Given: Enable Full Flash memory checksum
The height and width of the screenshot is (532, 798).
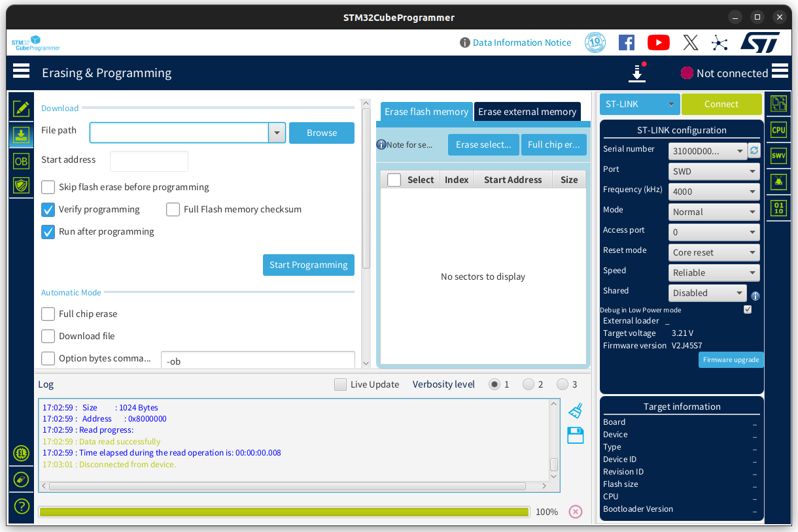Looking at the screenshot, I should click(x=173, y=210).
